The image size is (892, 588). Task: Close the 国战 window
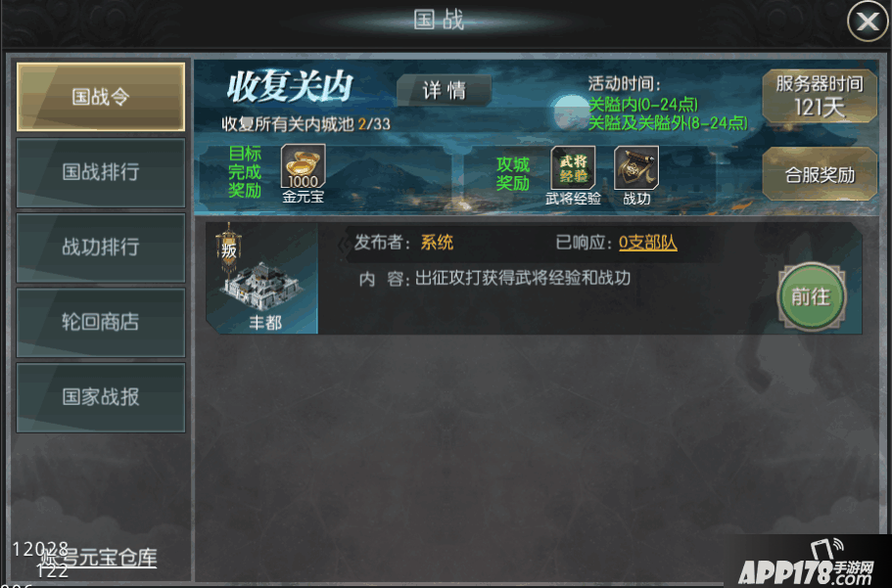tap(868, 22)
